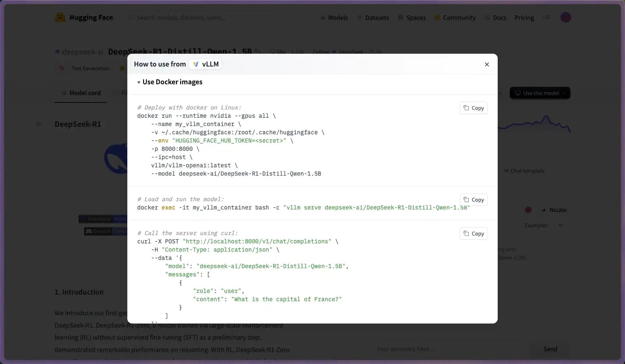Copy the Deploy with docker command
This screenshot has width=625, height=364.
click(474, 108)
